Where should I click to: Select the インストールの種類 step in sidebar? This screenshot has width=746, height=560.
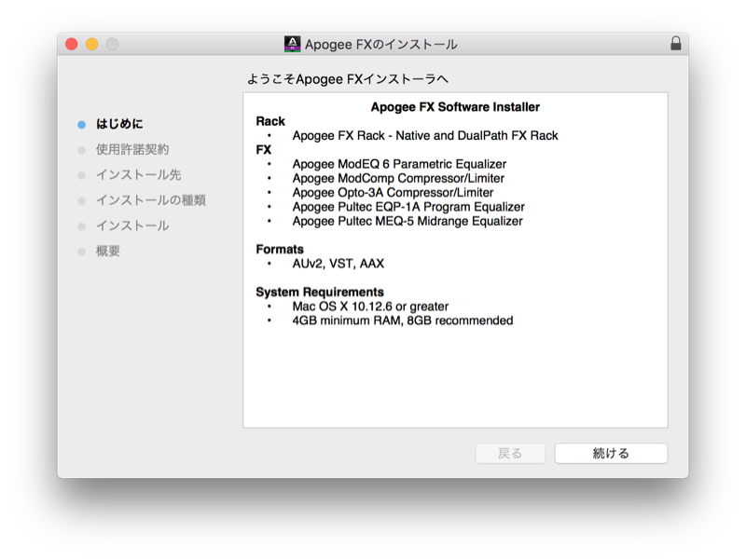coord(151,200)
